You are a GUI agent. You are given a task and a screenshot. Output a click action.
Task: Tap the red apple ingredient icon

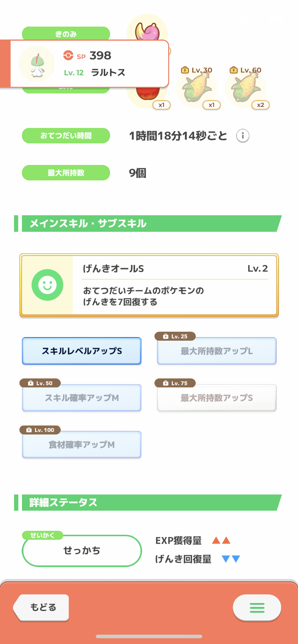pyautogui.click(x=147, y=98)
